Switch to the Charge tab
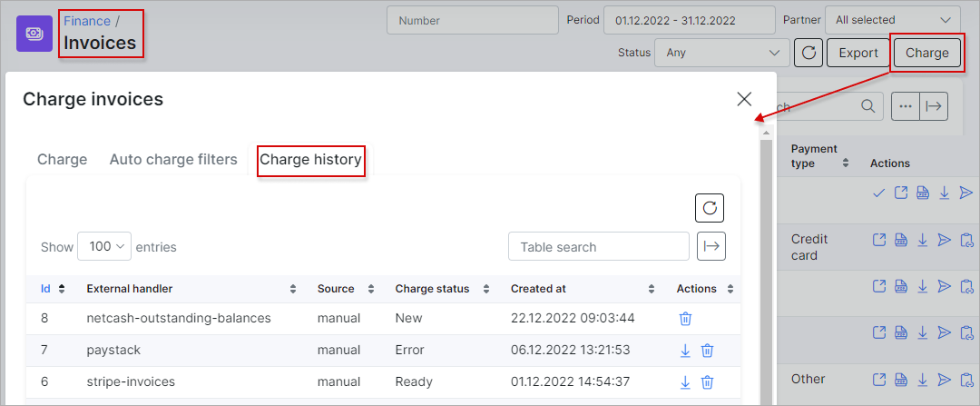This screenshot has width=980, height=406. pyautogui.click(x=62, y=160)
